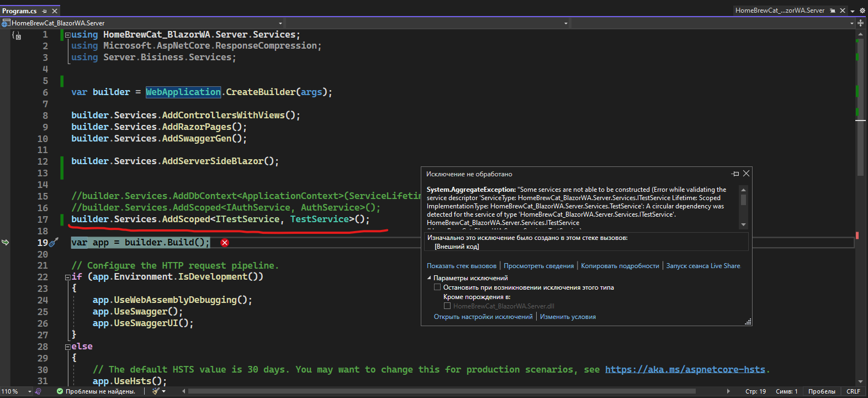
Task: Click the CRLF line ending indicator
Action: point(853,391)
